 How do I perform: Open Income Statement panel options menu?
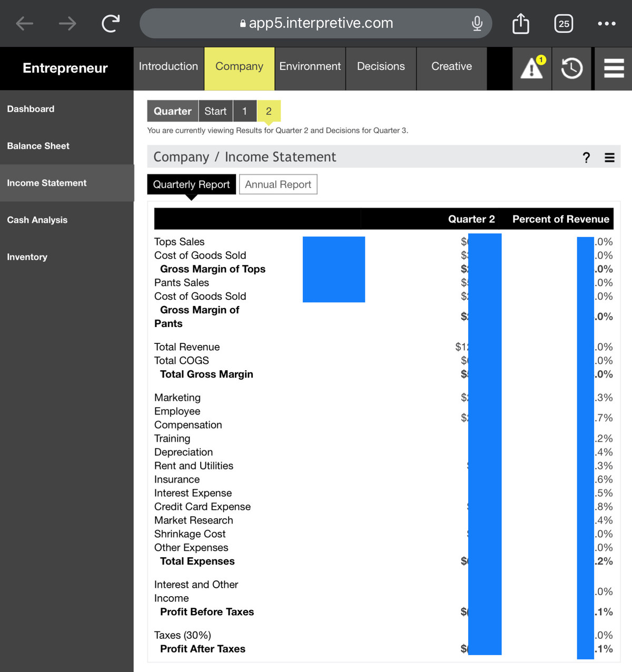pos(609,157)
